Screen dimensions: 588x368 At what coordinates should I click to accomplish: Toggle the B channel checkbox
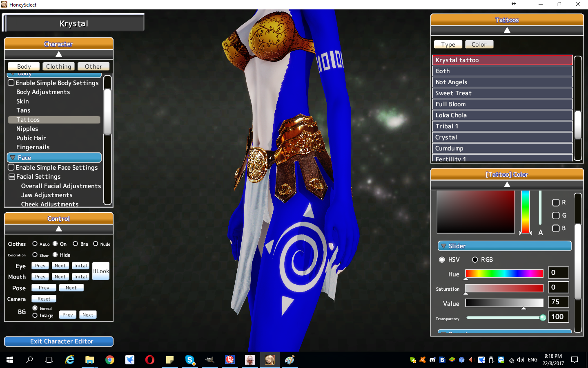pyautogui.click(x=556, y=228)
